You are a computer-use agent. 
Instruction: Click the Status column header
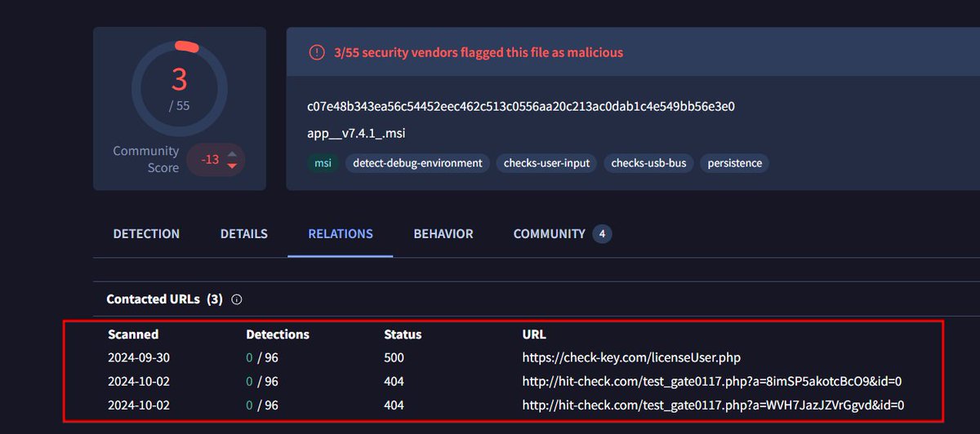403,334
